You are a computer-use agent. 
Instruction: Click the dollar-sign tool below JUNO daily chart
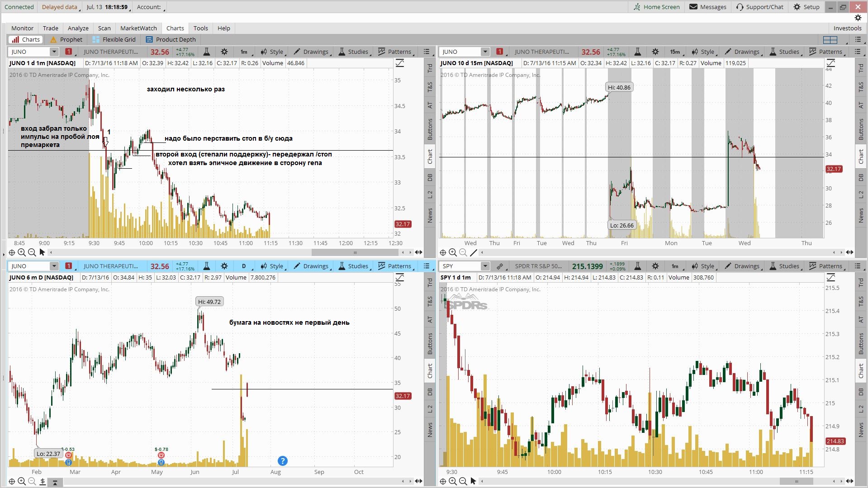pyautogui.click(x=42, y=482)
